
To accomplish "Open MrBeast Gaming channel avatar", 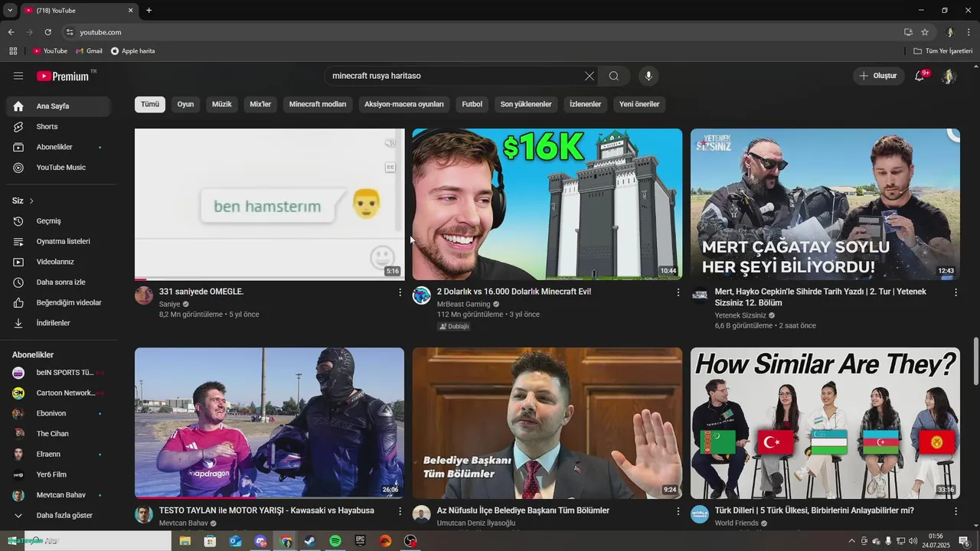I will tap(422, 295).
